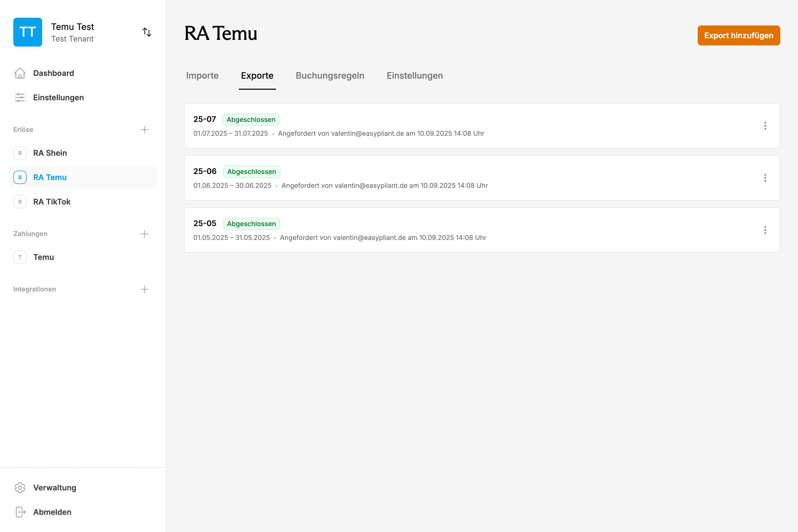Open the options menu for export 25-05

765,230
